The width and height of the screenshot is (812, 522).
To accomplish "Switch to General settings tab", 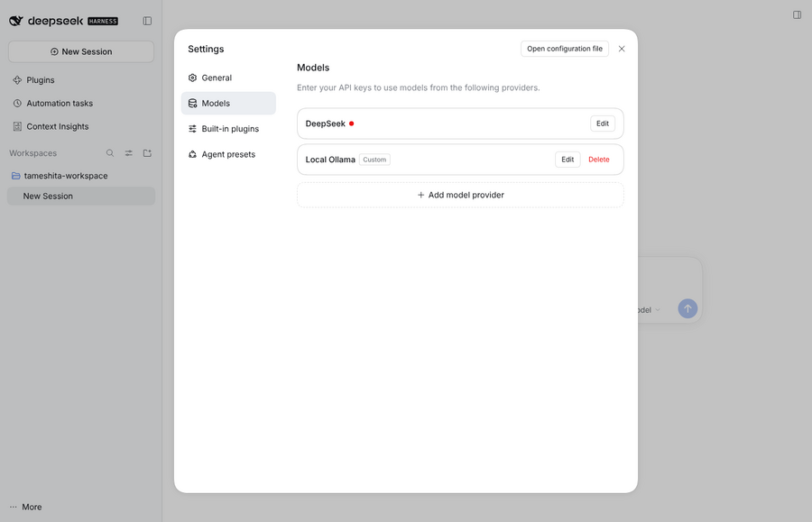I will point(228,78).
